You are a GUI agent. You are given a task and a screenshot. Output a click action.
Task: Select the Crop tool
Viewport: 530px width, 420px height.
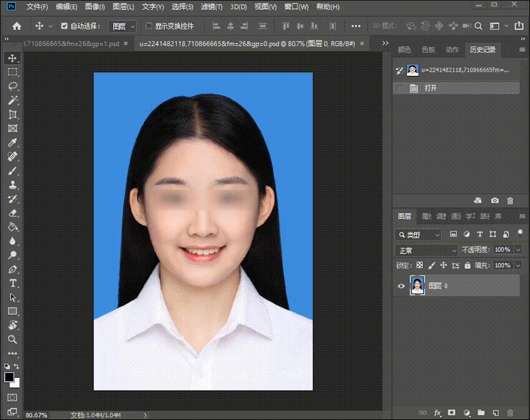tap(12, 115)
